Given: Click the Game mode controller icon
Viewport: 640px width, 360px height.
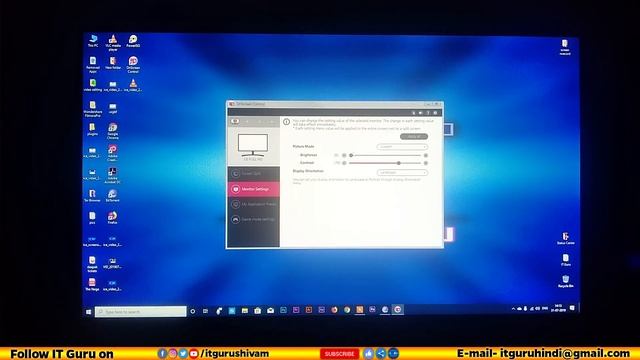Looking at the screenshot, I should click(236, 219).
